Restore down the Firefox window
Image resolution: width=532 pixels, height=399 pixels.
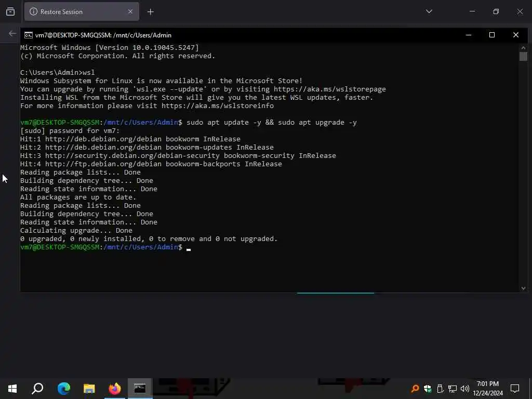[x=496, y=11]
